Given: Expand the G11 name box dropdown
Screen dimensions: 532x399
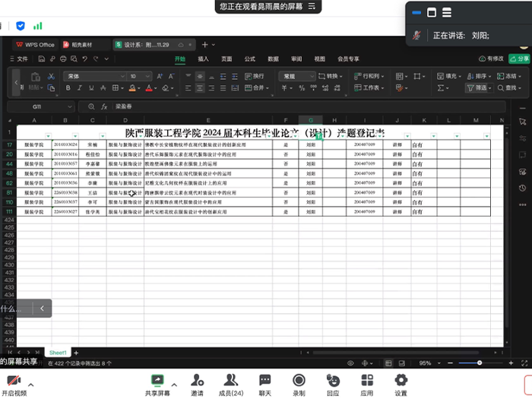Looking at the screenshot, I should pos(70,106).
